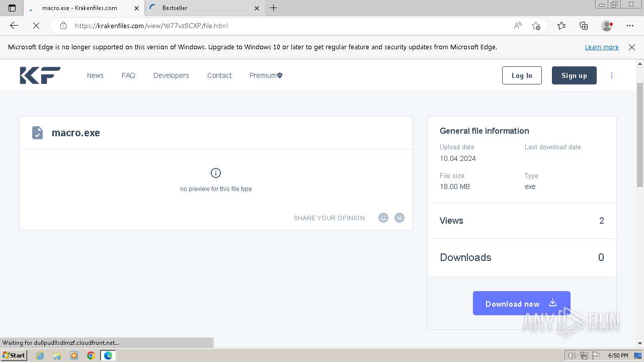Select the macro.exe - Krakenfiles.com tab

(83, 8)
